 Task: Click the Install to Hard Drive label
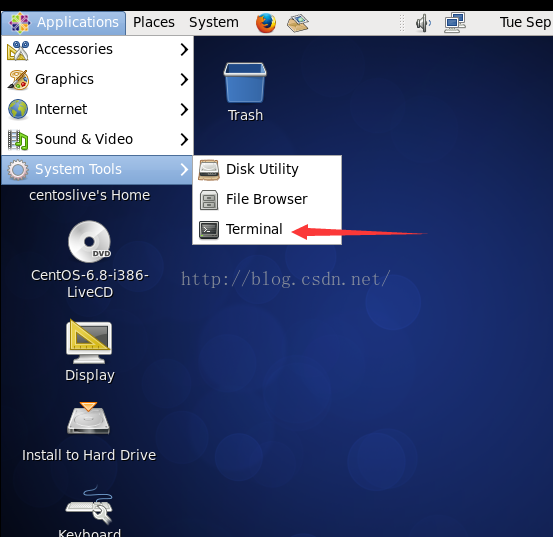pos(89,455)
